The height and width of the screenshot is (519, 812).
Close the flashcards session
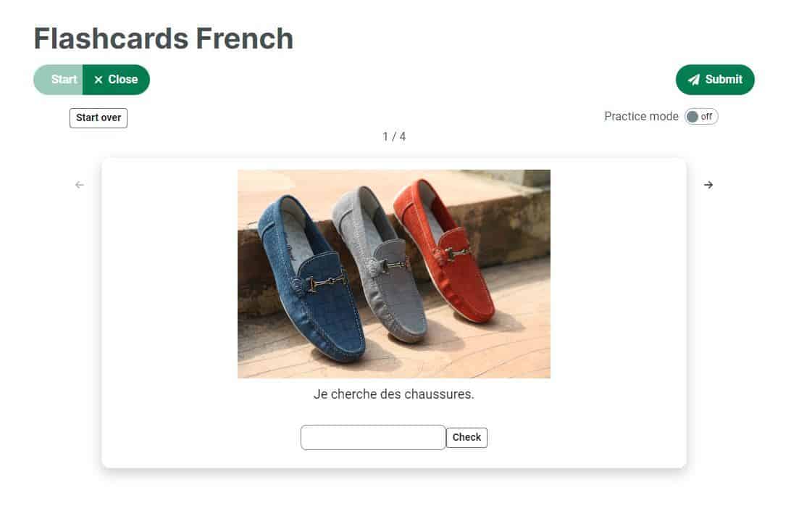tap(116, 80)
